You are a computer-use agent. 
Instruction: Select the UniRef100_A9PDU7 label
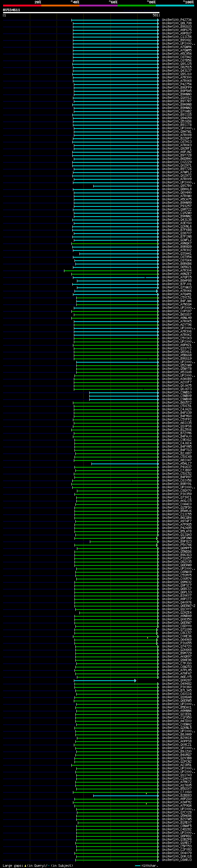tap(176, 33)
